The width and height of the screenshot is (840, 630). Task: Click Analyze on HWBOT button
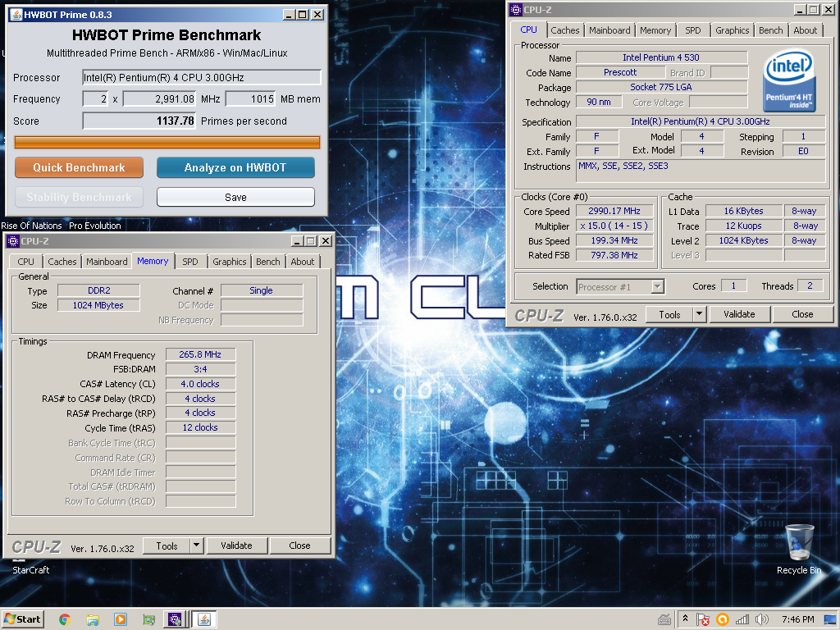click(x=235, y=167)
